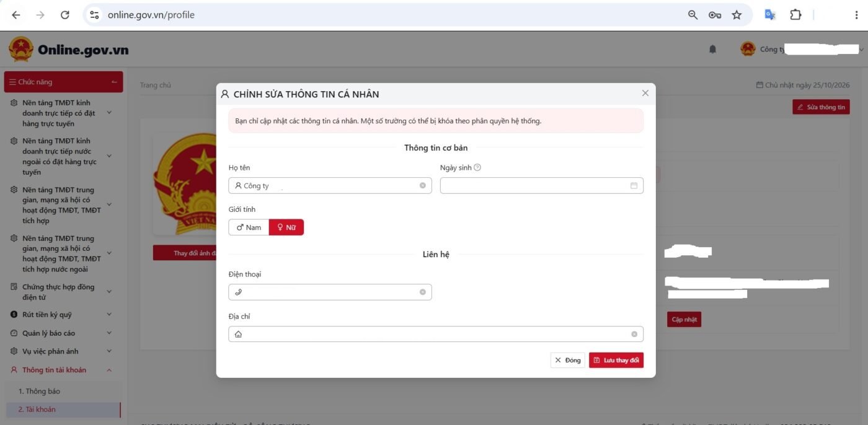Click the Sửa thông tin button

[821, 107]
